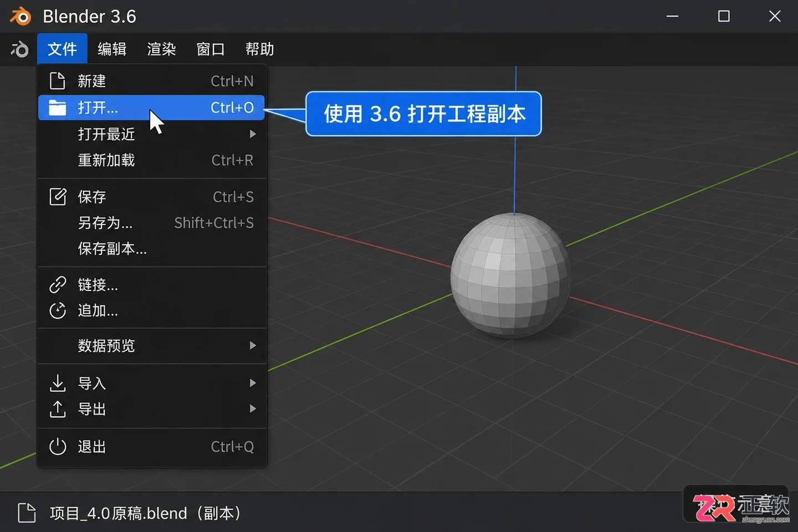Choose 另存为... to save as
This screenshot has width=798, height=532.
point(151,223)
